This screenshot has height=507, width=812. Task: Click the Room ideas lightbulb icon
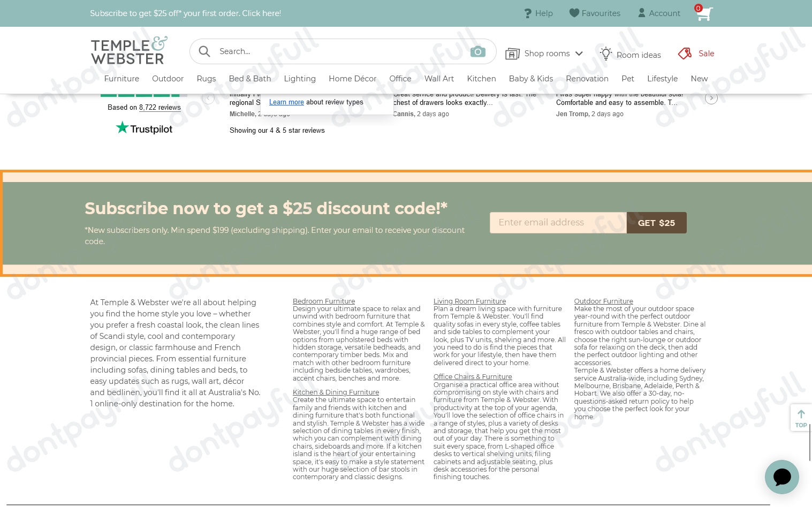(605, 54)
